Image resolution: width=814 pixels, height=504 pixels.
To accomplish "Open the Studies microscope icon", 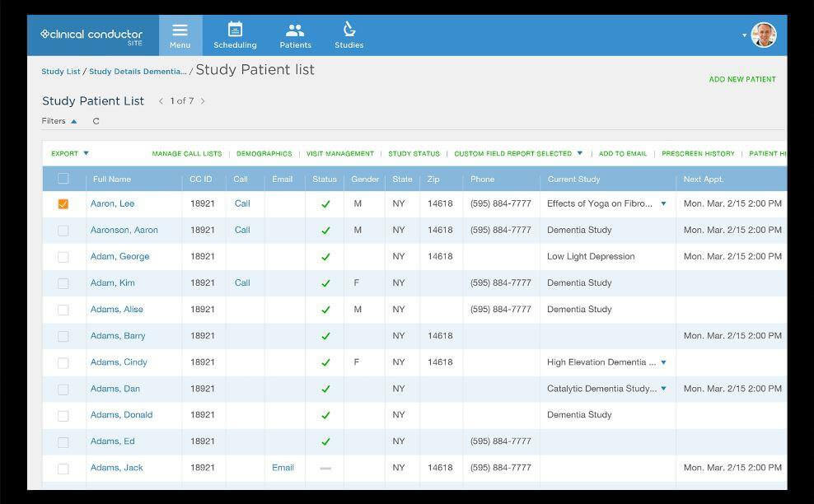I will pos(349,29).
